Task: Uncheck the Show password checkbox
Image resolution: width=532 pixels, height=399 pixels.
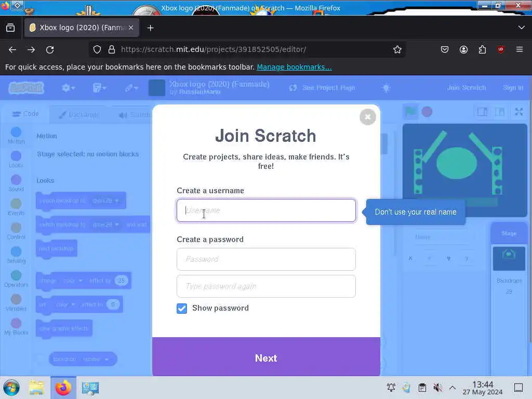Action: point(182,309)
